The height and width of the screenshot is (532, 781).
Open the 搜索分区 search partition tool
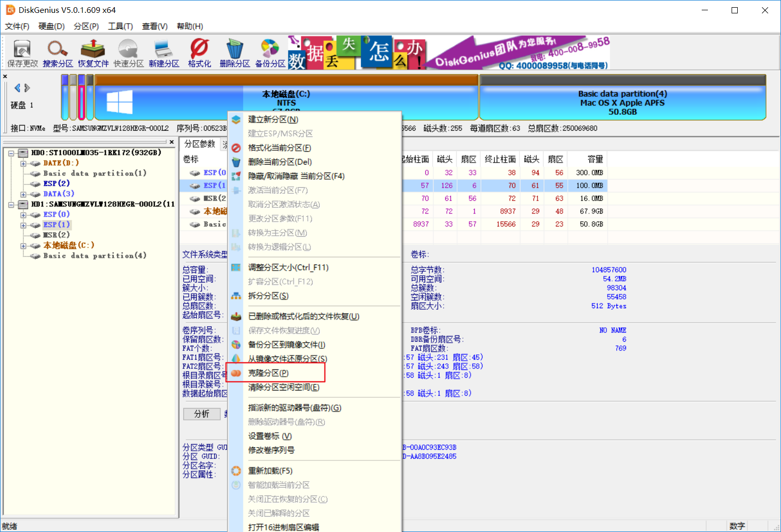click(x=58, y=54)
